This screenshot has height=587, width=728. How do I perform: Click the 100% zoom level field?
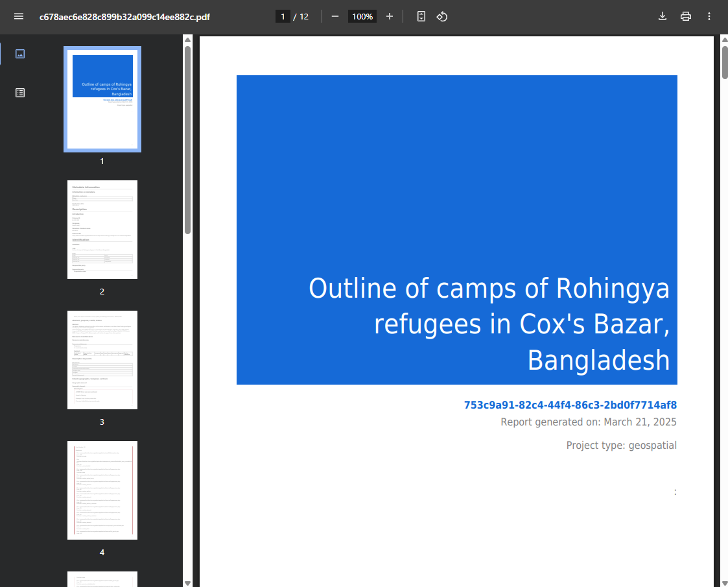[362, 16]
